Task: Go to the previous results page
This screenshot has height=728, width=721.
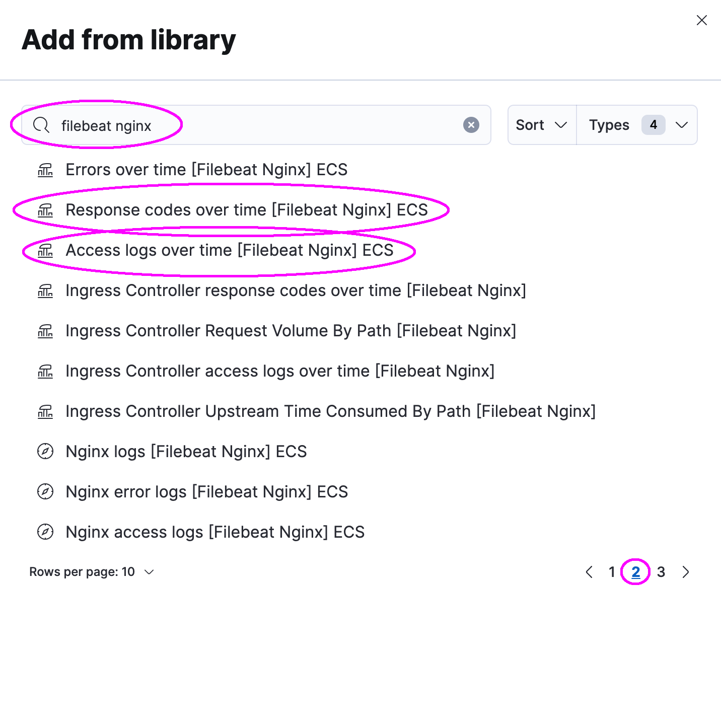Action: coord(589,572)
